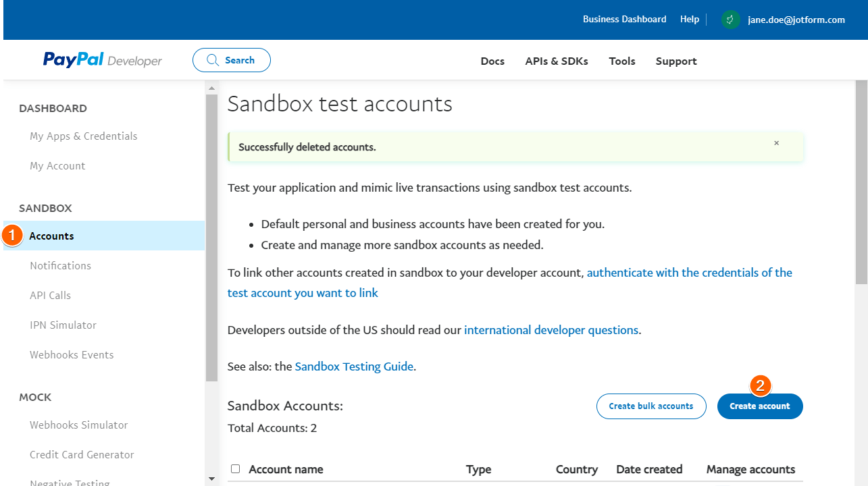Image resolution: width=868 pixels, height=486 pixels.
Task: Open My Apps & Credentials
Action: (83, 136)
